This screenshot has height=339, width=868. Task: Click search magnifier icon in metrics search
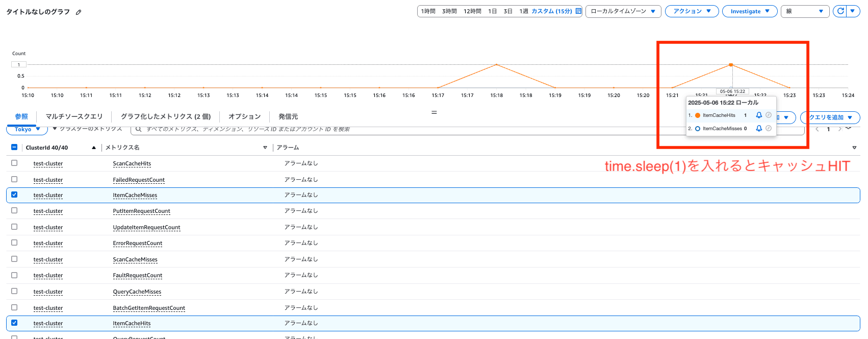pyautogui.click(x=138, y=129)
